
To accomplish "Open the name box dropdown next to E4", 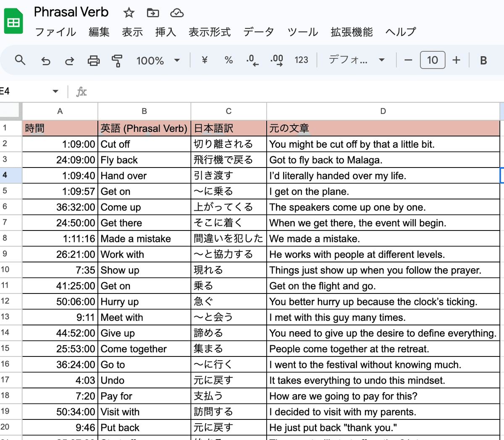I will click(55, 91).
